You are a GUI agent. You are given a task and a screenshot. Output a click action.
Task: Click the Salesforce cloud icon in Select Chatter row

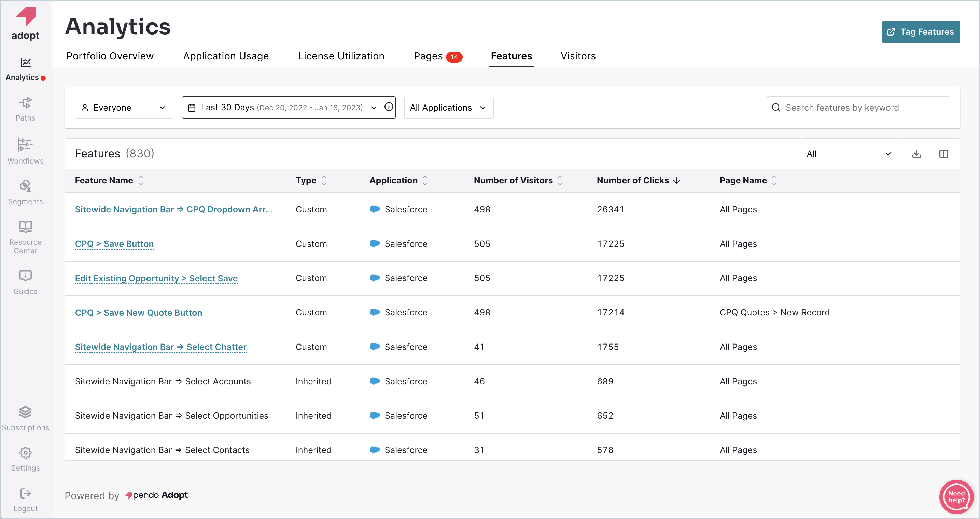375,347
